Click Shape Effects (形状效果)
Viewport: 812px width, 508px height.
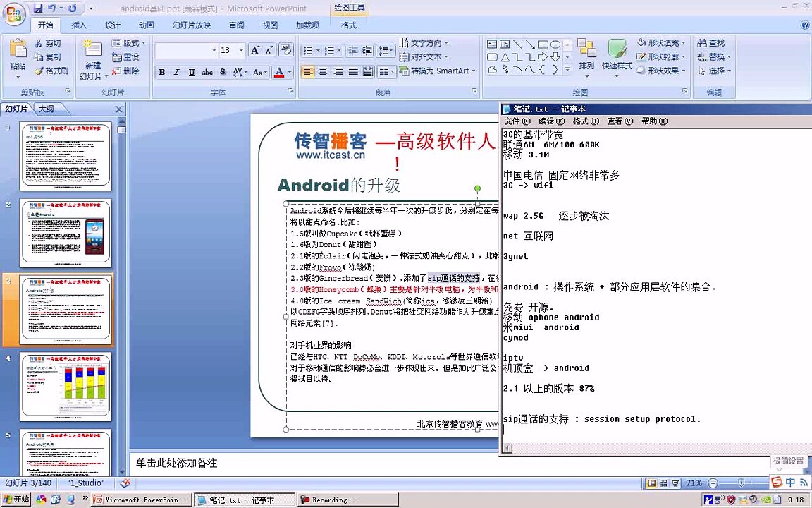(x=661, y=71)
